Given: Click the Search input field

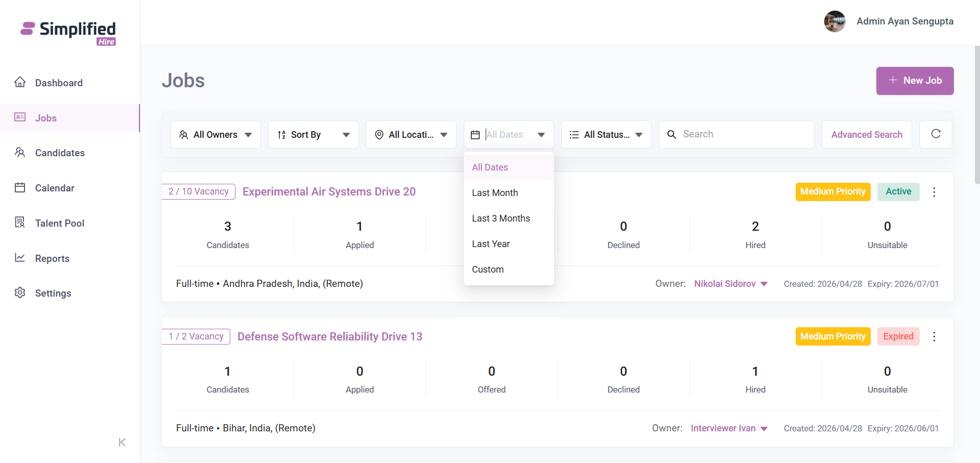Looking at the screenshot, I should (x=736, y=134).
